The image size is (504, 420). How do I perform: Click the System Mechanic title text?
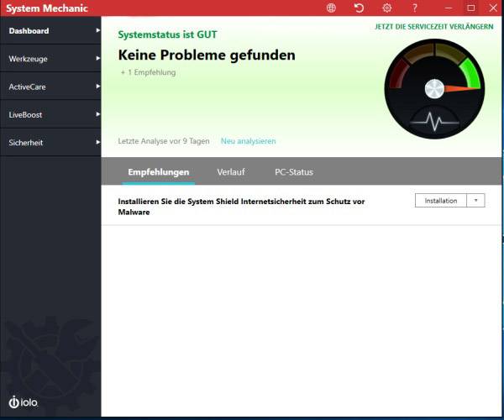(47, 8)
